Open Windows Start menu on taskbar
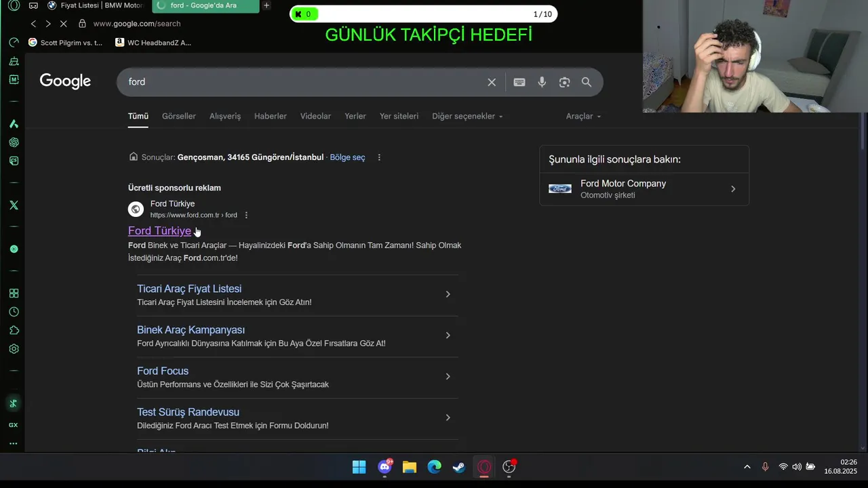The image size is (868, 488). [x=359, y=467]
